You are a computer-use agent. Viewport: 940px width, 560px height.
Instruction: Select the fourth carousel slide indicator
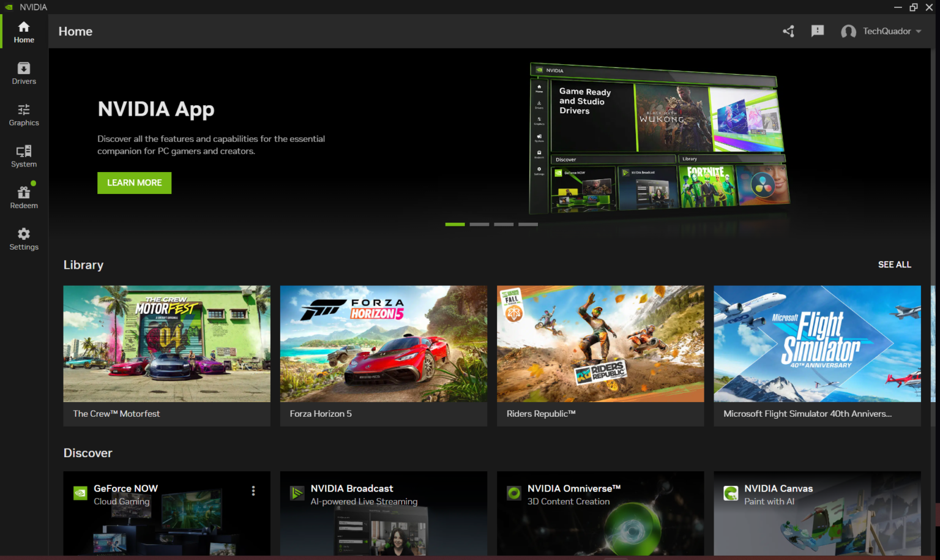[528, 225]
